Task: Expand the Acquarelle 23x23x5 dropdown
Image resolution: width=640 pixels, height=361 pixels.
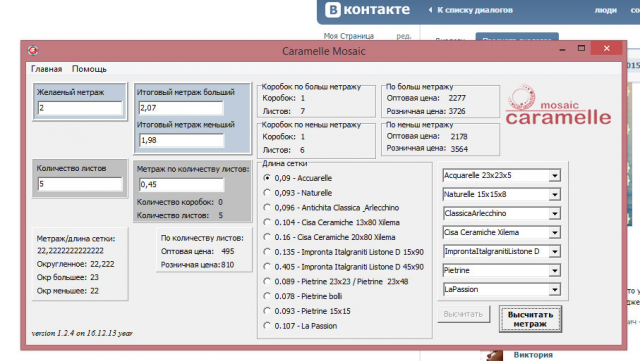Action: pos(554,176)
